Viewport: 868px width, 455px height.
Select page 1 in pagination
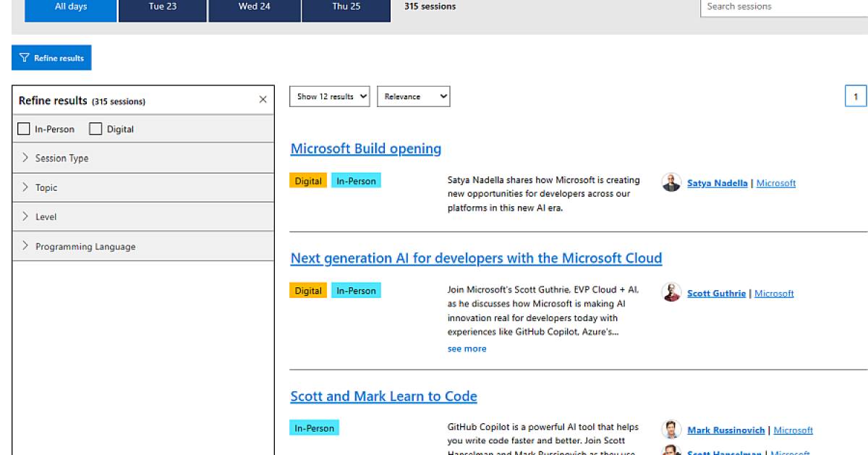pyautogui.click(x=855, y=95)
